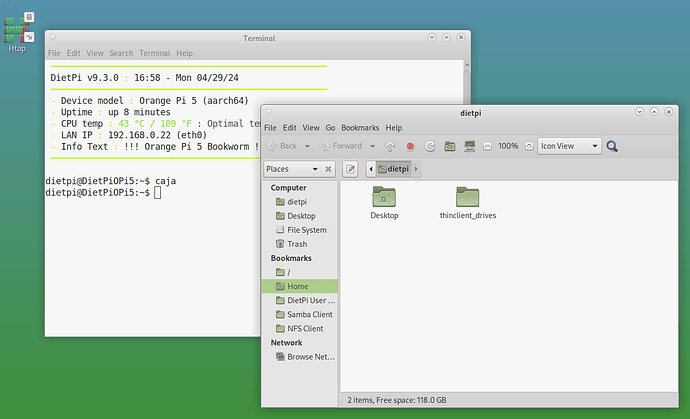The image size is (690, 419).
Task: Open the Desktop folder in the file area
Action: (384, 202)
